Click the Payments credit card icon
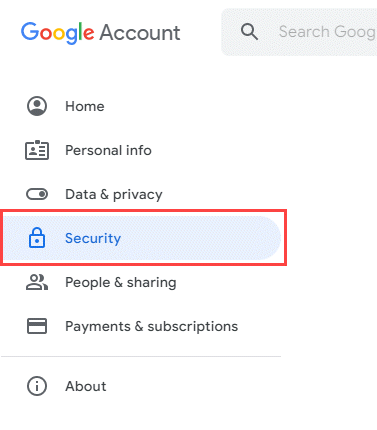Screen dimensions: 377x430 click(x=37, y=326)
